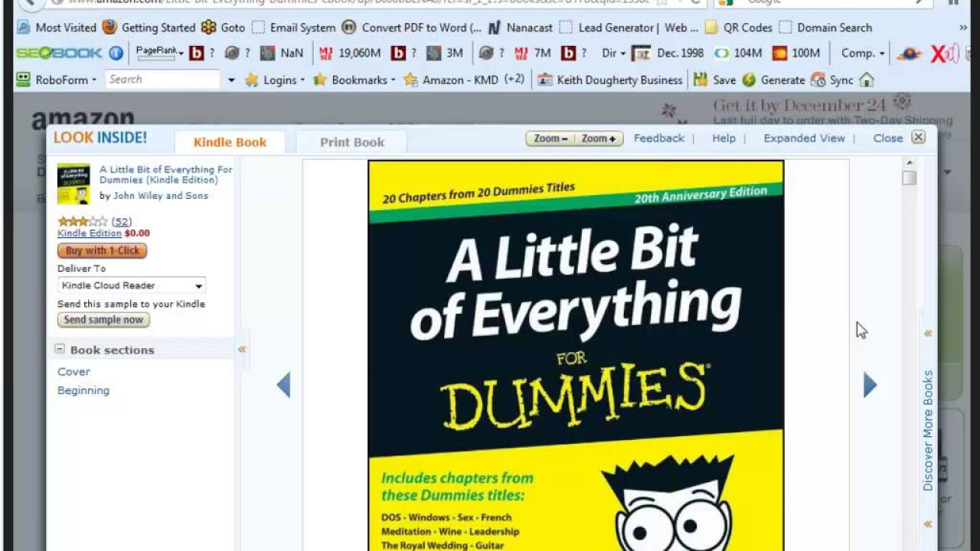Open the RoboForm Logins menu

pyautogui.click(x=274, y=80)
